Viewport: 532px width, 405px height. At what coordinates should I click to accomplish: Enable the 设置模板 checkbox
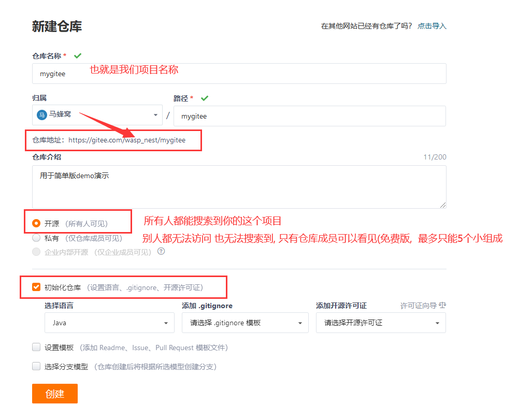pyautogui.click(x=36, y=348)
